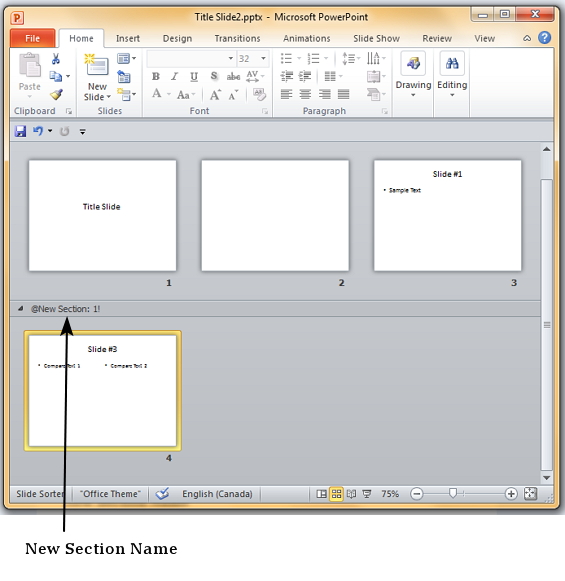Select the Format Painter brush
This screenshot has height=581, width=565.
point(56,94)
